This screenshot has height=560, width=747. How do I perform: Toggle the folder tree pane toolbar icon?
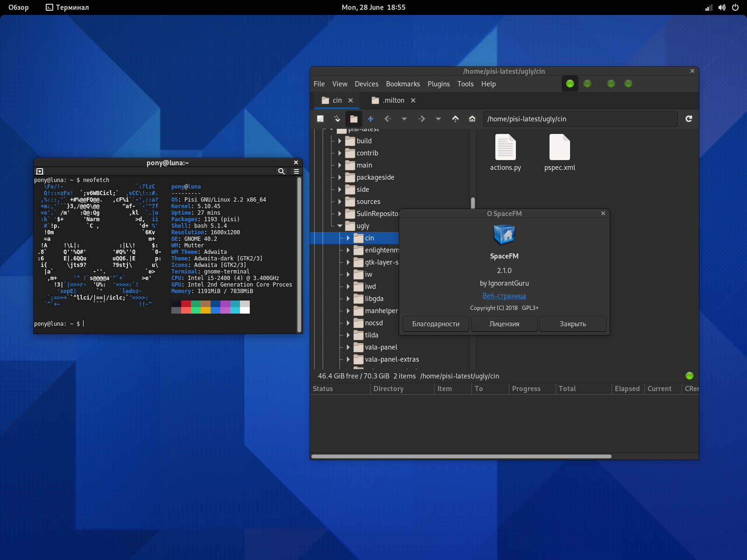[x=354, y=119]
